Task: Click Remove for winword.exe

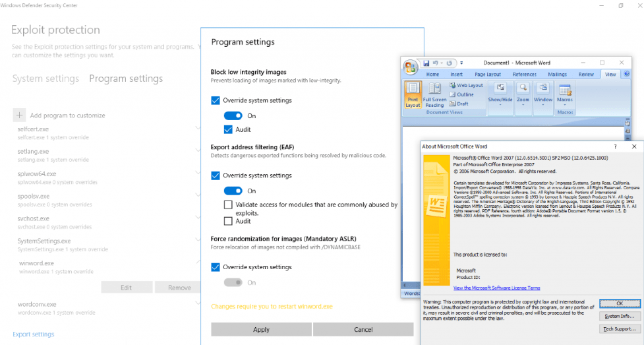Action: 178,288
